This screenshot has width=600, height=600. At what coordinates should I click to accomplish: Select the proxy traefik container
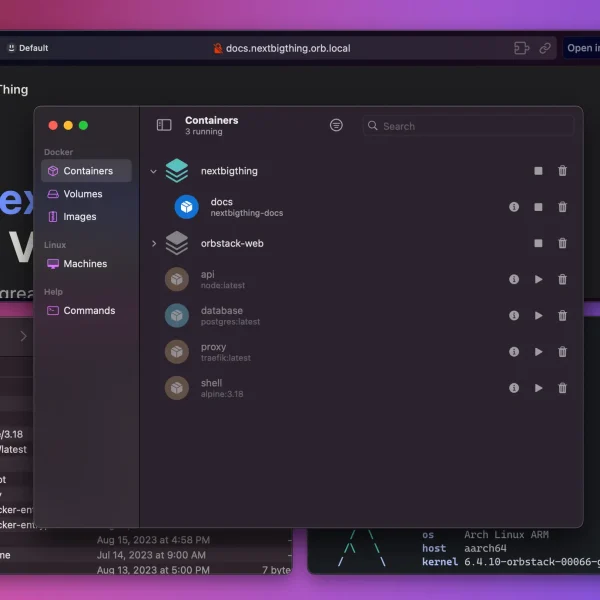[361, 352]
